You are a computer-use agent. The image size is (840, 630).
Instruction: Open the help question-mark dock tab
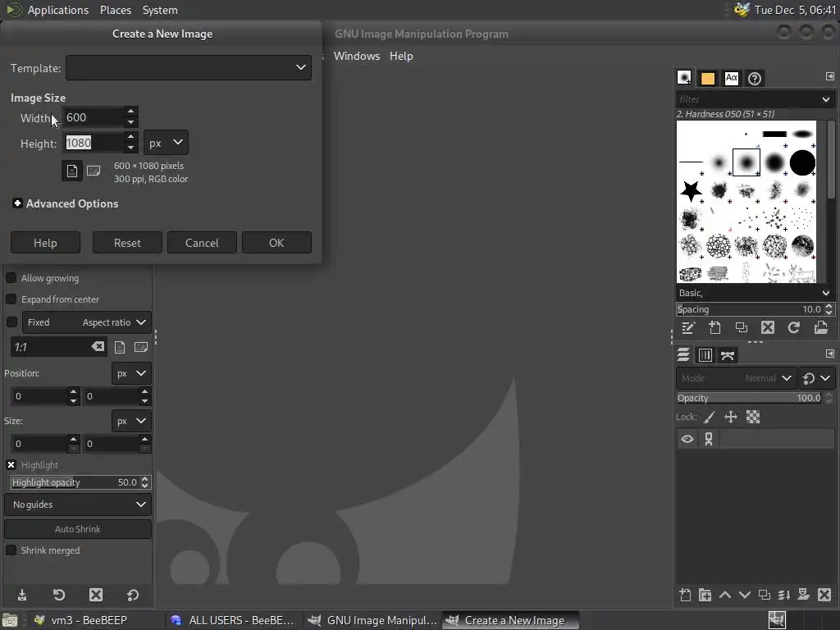coord(755,79)
